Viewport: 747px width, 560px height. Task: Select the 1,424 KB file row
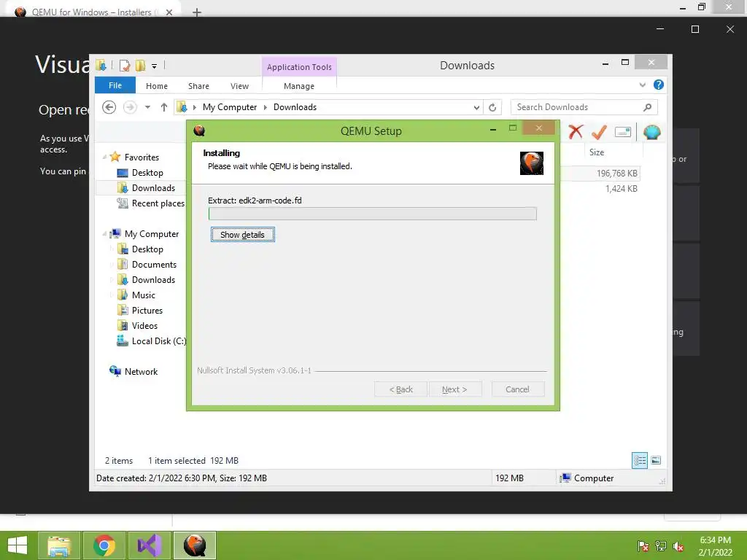[x=600, y=189]
